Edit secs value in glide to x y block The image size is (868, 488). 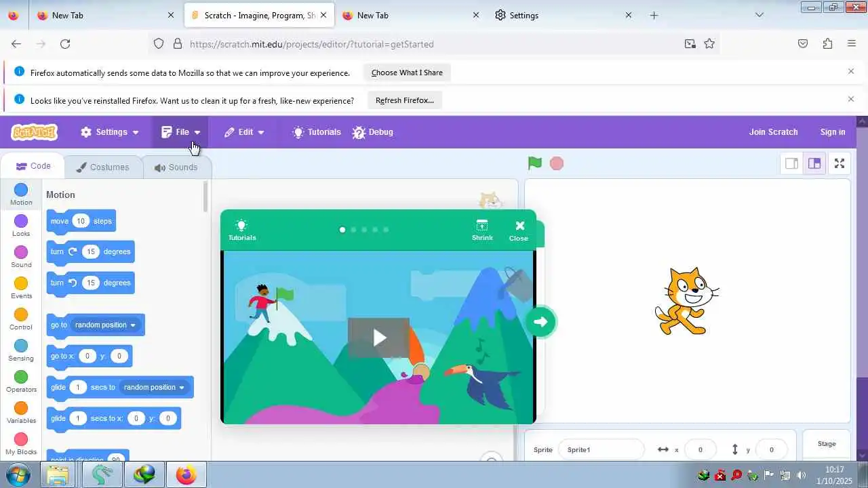(77, 419)
